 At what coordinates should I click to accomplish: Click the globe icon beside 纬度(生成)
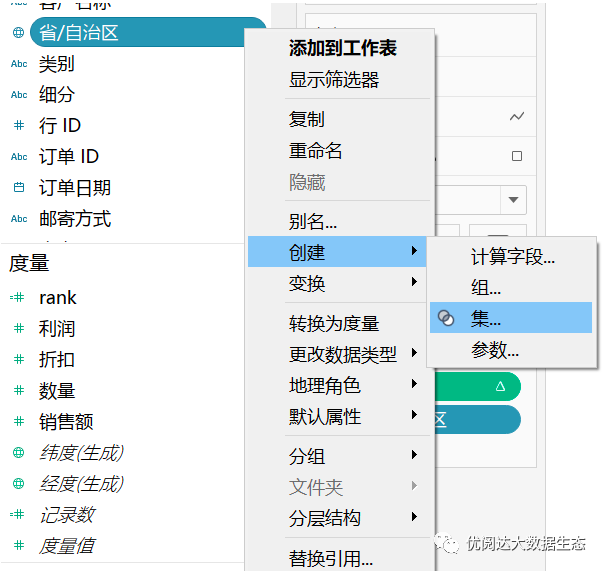click(x=18, y=453)
